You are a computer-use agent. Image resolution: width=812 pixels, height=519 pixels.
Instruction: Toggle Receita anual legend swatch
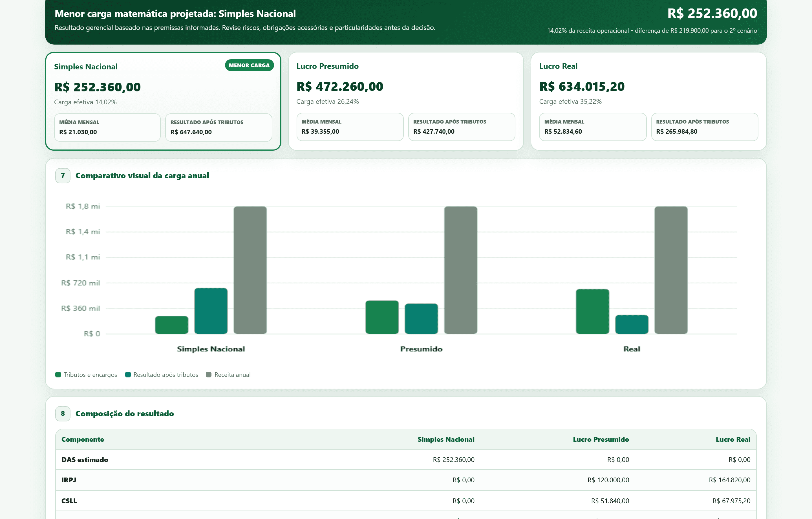208,375
